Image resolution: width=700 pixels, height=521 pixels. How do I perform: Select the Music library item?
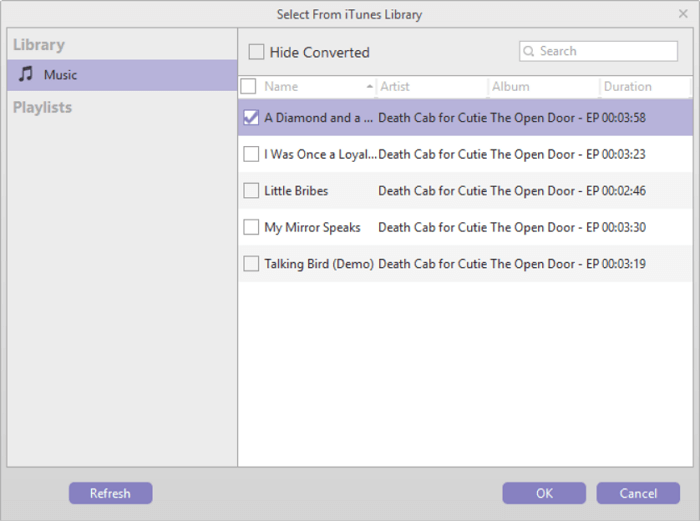(122, 75)
